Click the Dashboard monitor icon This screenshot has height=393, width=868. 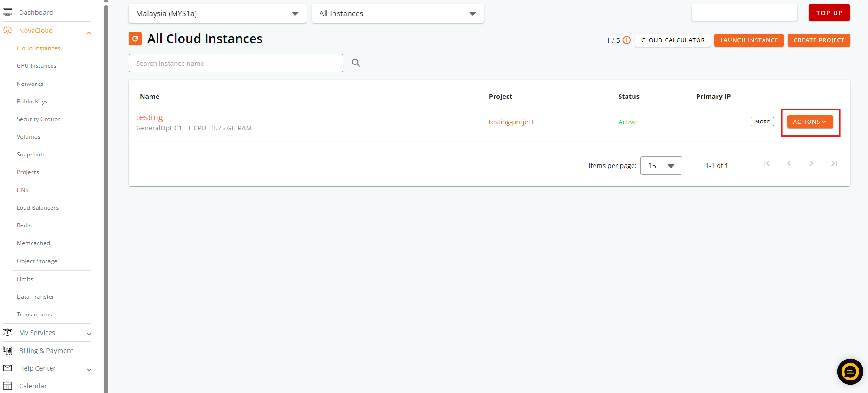(x=7, y=13)
